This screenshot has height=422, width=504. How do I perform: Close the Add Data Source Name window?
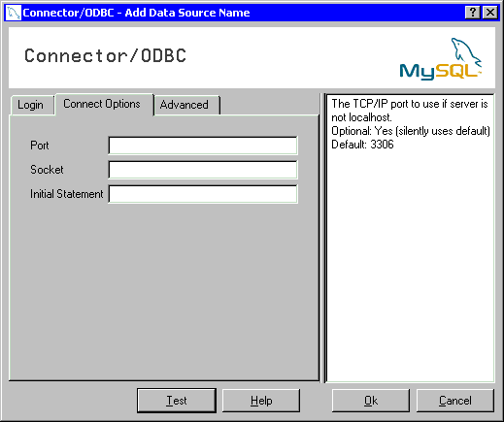[490, 13]
